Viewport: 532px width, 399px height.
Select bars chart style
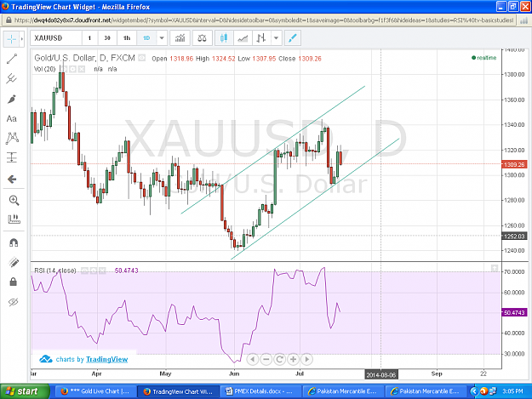tap(261, 38)
